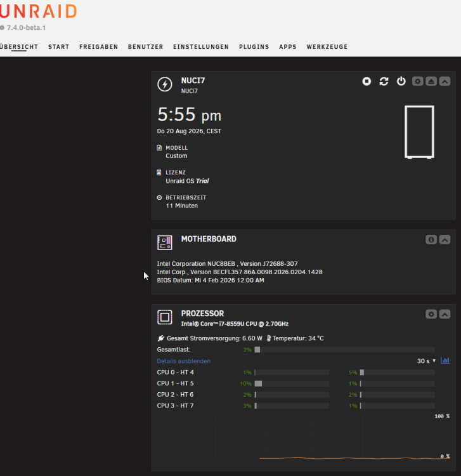Viewport: 461px width, 476px height.
Task: Click the Lizenz icon
Action: point(159,173)
